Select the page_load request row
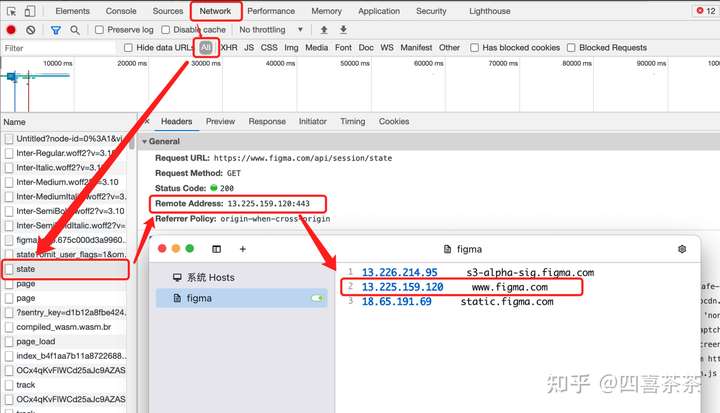Image resolution: width=720 pixels, height=413 pixels. click(x=65, y=342)
